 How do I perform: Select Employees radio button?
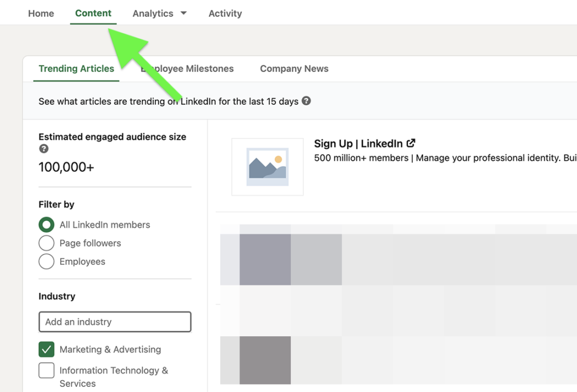(x=46, y=261)
